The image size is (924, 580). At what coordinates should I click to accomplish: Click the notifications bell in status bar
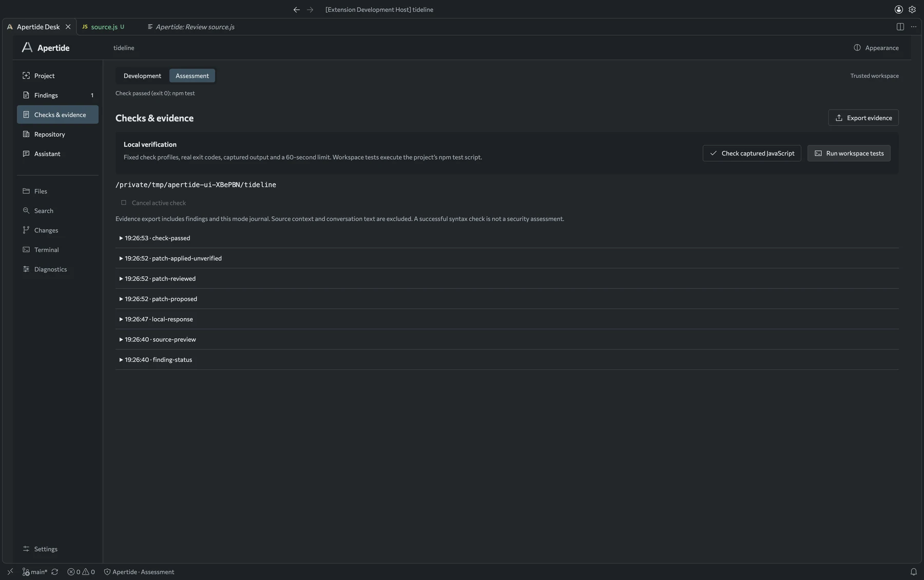coord(914,572)
